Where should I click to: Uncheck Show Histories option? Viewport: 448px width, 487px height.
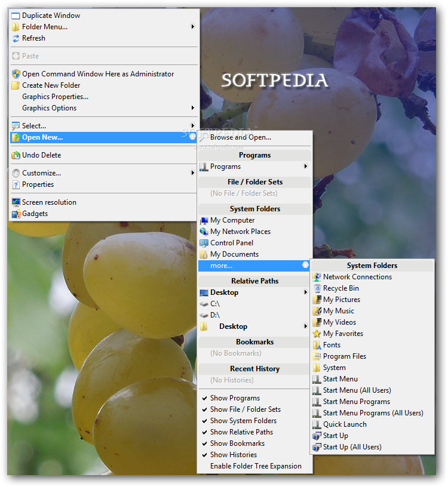254,455
